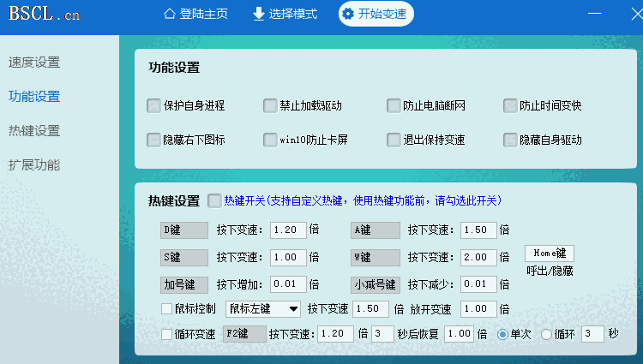Minimize the BSCL window
Viewport: 643px width, 364px height.
point(594,14)
